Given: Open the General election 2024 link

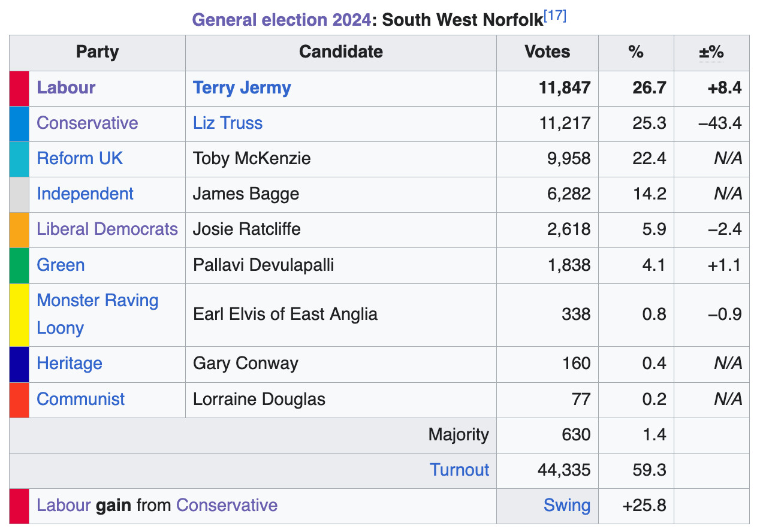Looking at the screenshot, I should 281,19.
